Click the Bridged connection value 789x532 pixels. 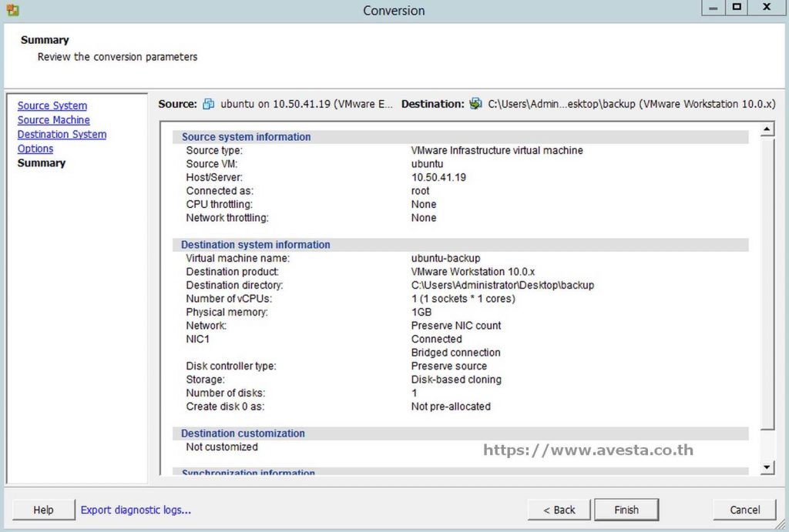456,353
